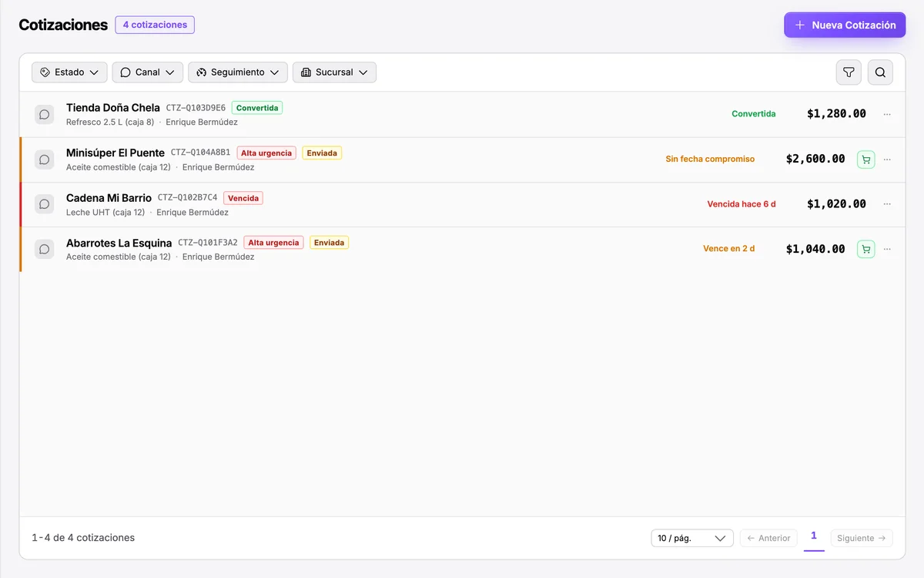This screenshot has height=578, width=924.
Task: Click quotation code CTZ-Q103D9E6
Action: pos(196,108)
